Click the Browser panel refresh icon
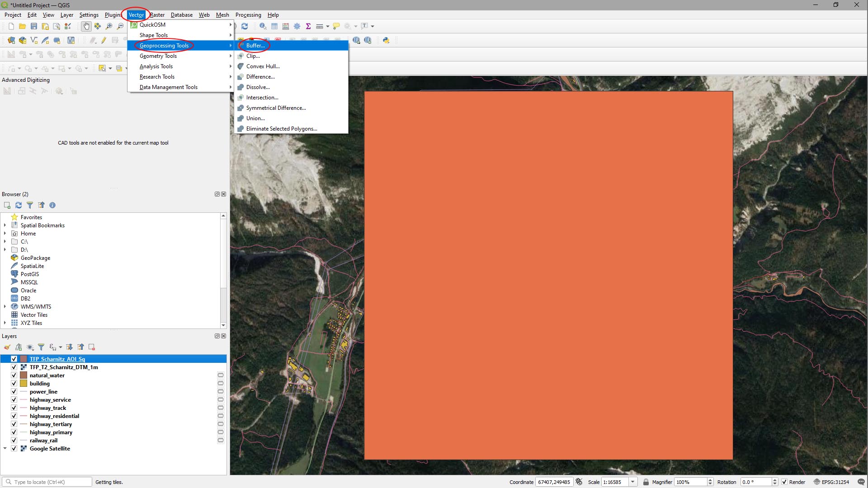 point(19,205)
